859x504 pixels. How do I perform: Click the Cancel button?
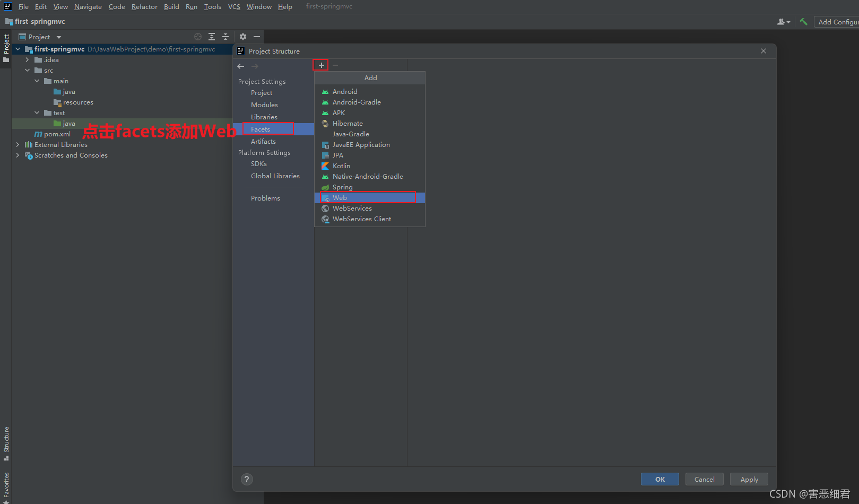point(704,479)
